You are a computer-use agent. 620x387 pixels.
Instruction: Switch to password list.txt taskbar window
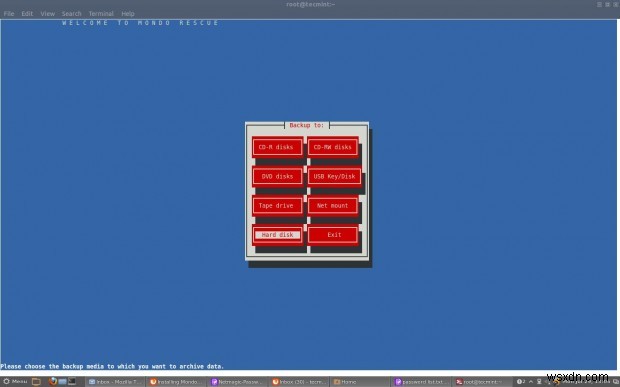pos(421,382)
